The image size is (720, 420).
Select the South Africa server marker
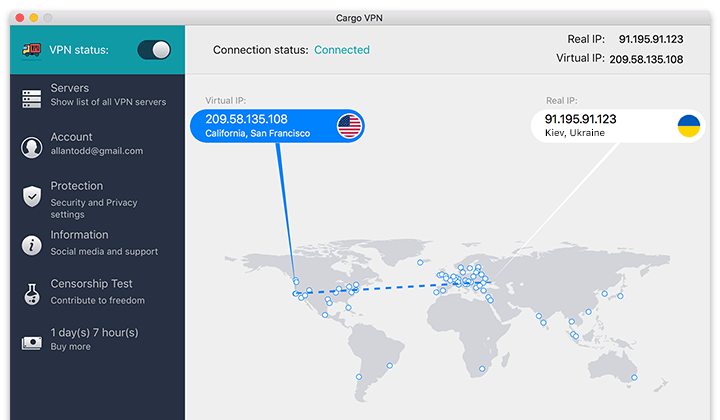482,369
